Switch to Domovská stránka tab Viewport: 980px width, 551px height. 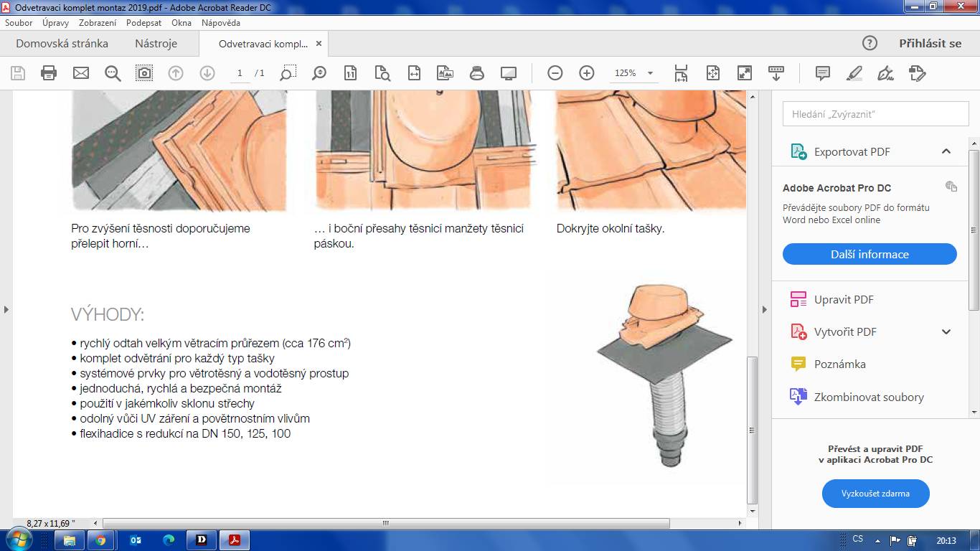tap(62, 43)
